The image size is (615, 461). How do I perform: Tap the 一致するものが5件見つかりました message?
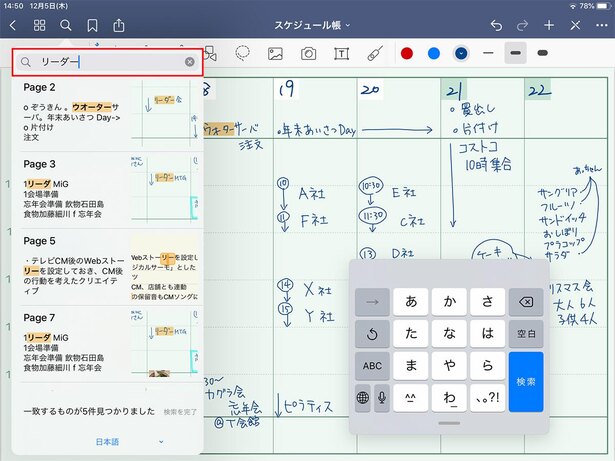pos(89,411)
